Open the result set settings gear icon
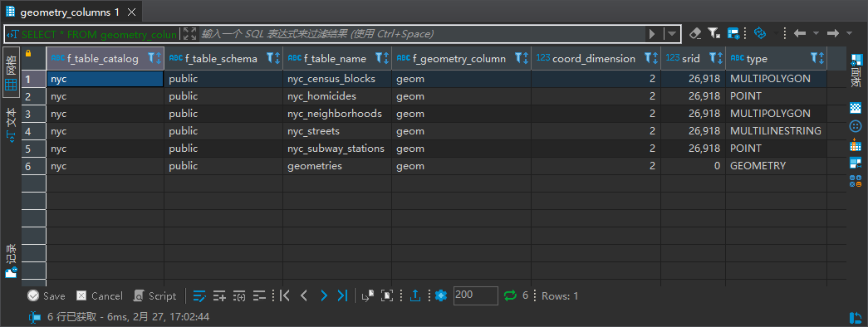This screenshot has width=868, height=327. 440,296
